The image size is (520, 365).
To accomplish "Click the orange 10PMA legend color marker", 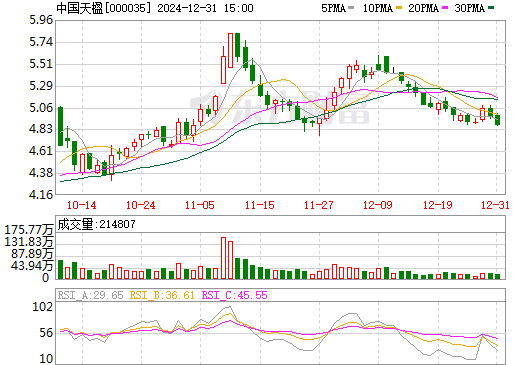I will click(x=399, y=8).
